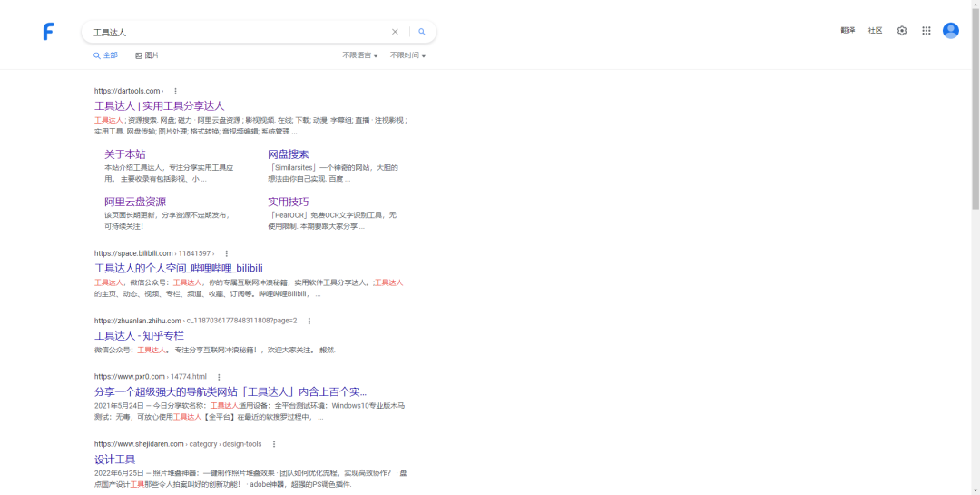This screenshot has width=980, height=495.
Task: Open more options for pxr0.com result
Action: coord(218,377)
